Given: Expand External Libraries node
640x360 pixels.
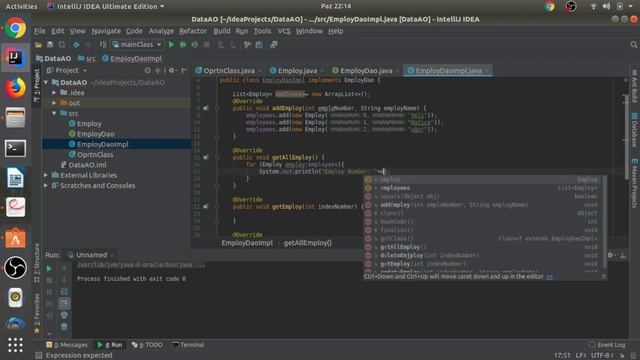Looking at the screenshot, I should (x=46, y=175).
